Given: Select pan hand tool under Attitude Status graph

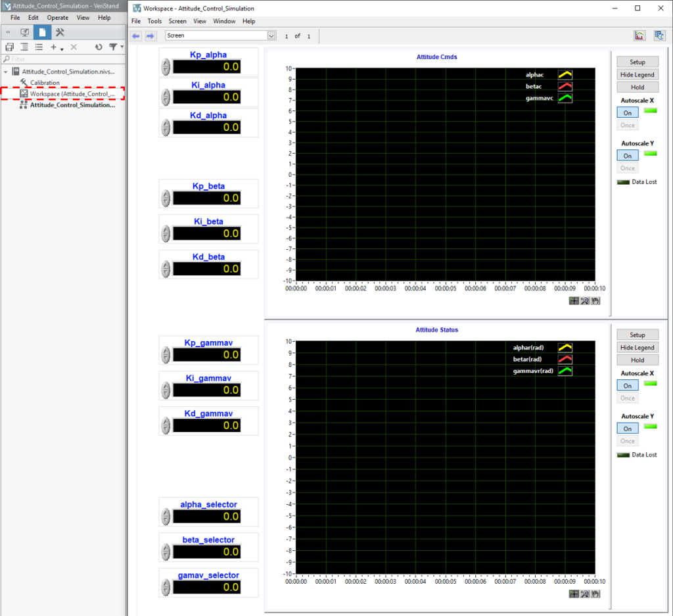Looking at the screenshot, I should pyautogui.click(x=595, y=594).
